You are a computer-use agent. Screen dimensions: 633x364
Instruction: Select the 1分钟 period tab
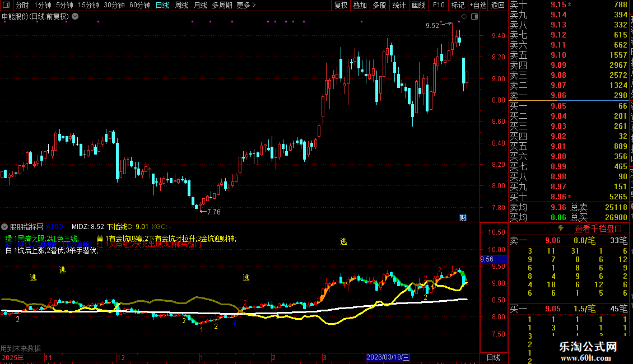(43, 5)
